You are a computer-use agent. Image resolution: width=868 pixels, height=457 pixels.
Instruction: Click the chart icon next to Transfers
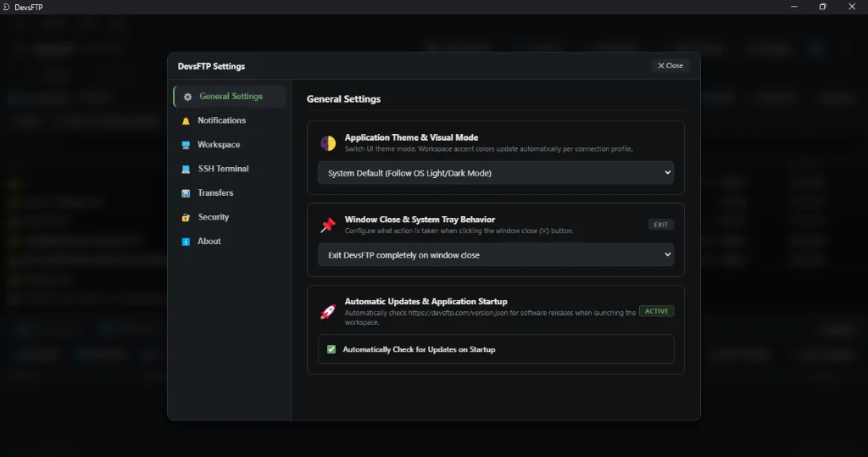coord(186,193)
